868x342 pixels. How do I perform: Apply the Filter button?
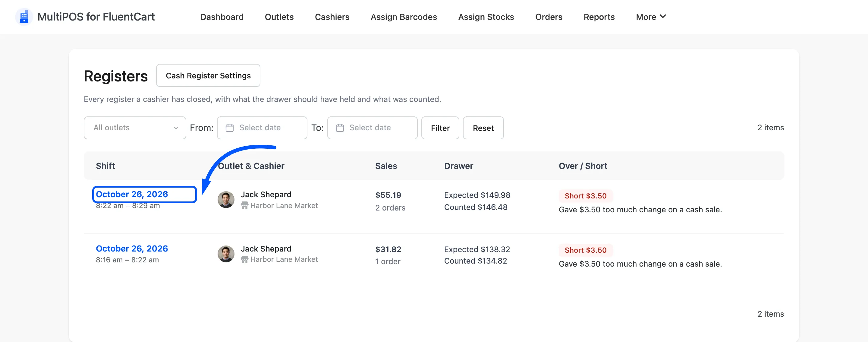tap(440, 128)
